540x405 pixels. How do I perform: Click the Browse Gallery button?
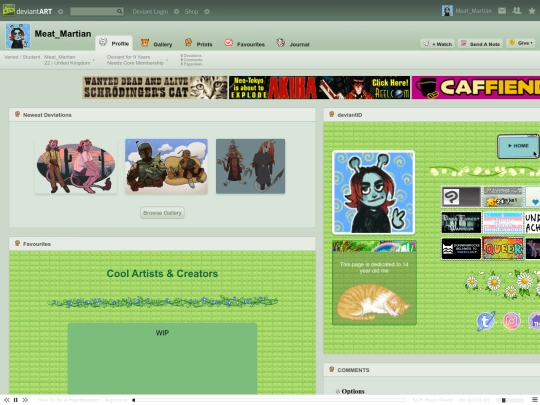(x=162, y=213)
